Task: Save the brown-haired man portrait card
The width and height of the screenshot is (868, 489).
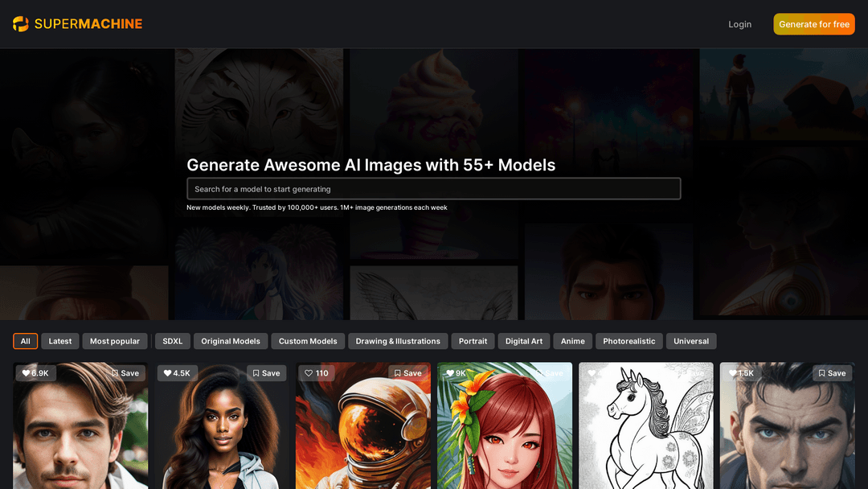Action: pyautogui.click(x=125, y=373)
